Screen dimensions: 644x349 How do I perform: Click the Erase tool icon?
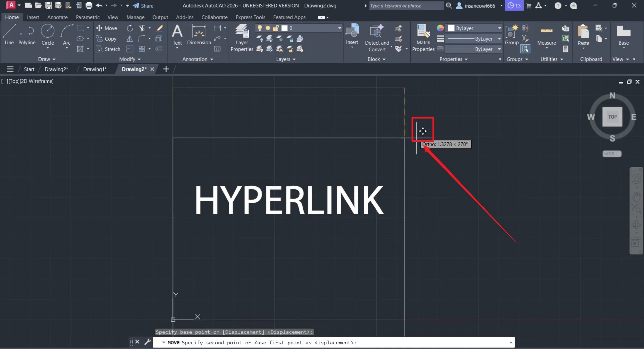[x=159, y=28]
